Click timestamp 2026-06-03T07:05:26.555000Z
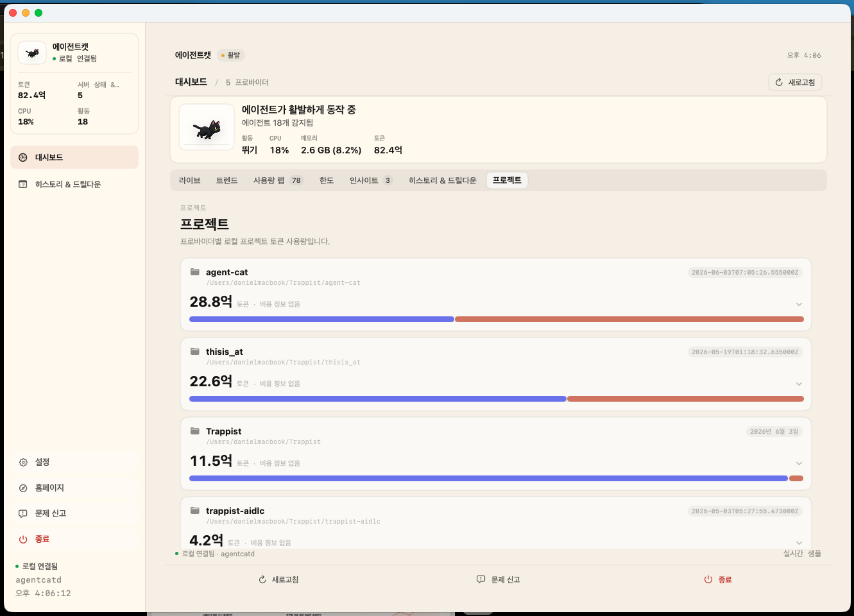854x616 pixels. coord(745,272)
